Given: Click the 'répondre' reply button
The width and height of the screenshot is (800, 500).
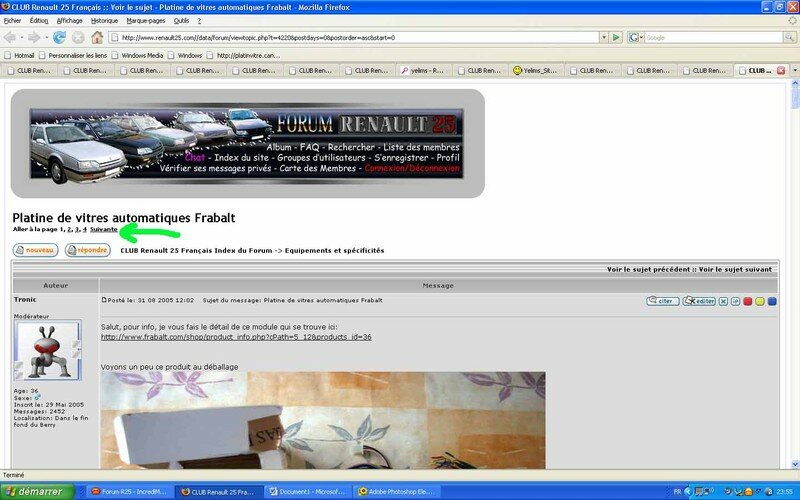Looking at the screenshot, I should (88, 250).
